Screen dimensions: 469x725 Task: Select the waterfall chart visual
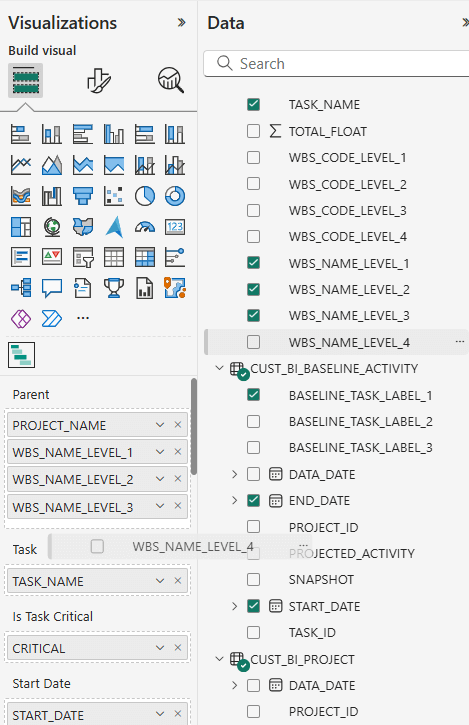(51, 196)
